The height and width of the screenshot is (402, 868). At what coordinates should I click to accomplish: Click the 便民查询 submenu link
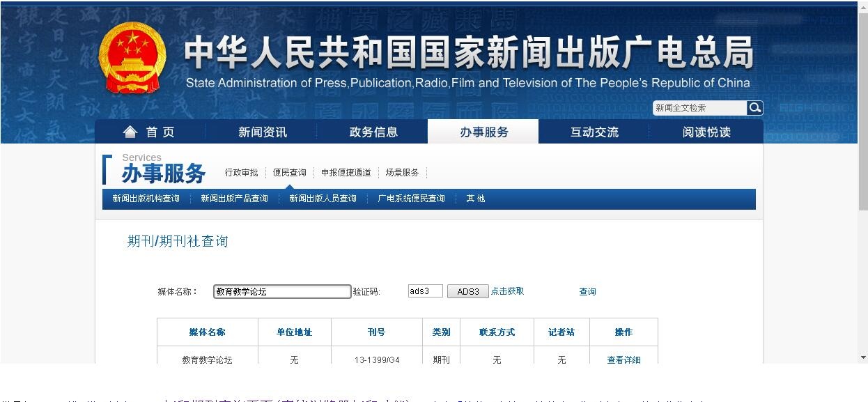(290, 173)
